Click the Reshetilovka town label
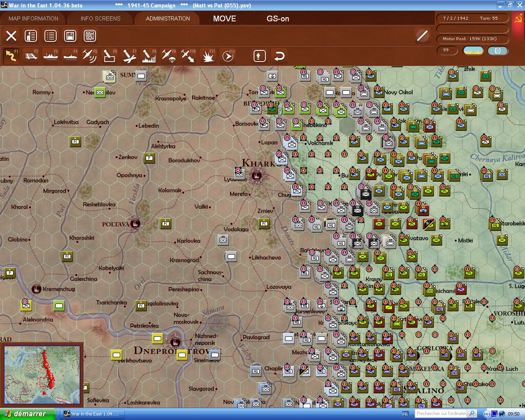The height and width of the screenshot is (420, 525). pyautogui.click(x=99, y=204)
